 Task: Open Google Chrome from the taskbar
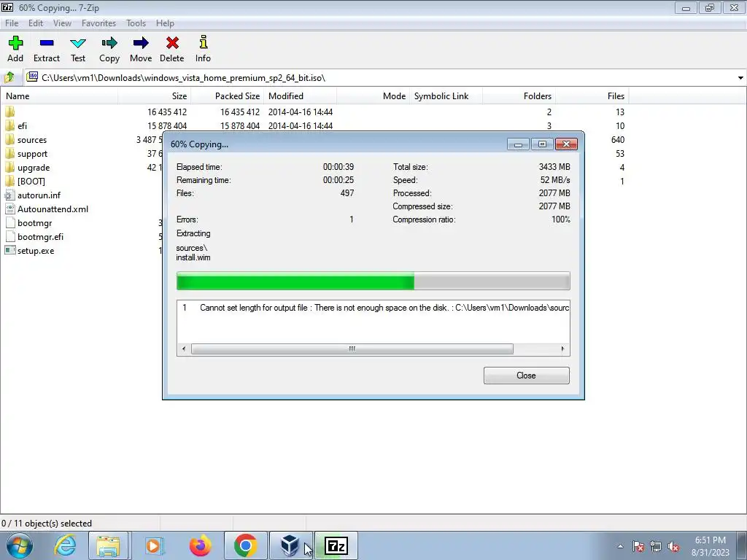(x=245, y=545)
